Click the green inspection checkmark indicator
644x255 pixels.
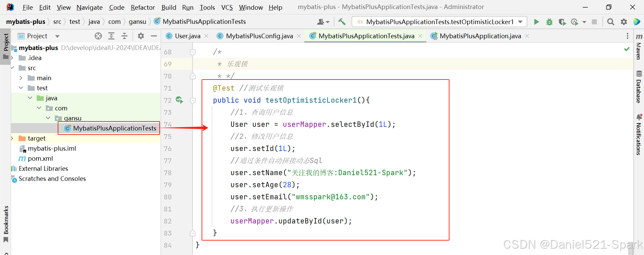tap(627, 49)
